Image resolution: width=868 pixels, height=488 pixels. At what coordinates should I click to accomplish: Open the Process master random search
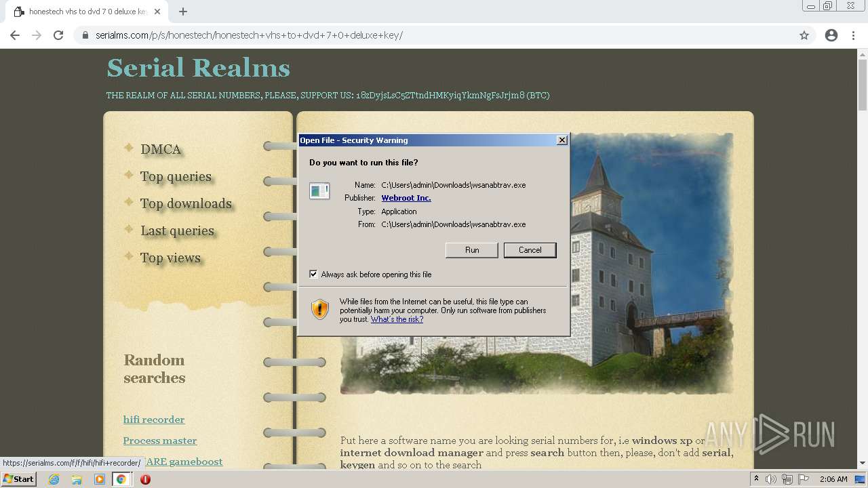click(160, 441)
